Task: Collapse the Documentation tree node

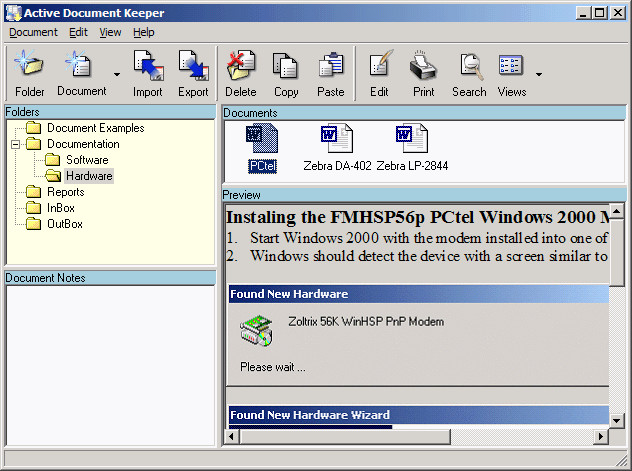Action: click(15, 144)
